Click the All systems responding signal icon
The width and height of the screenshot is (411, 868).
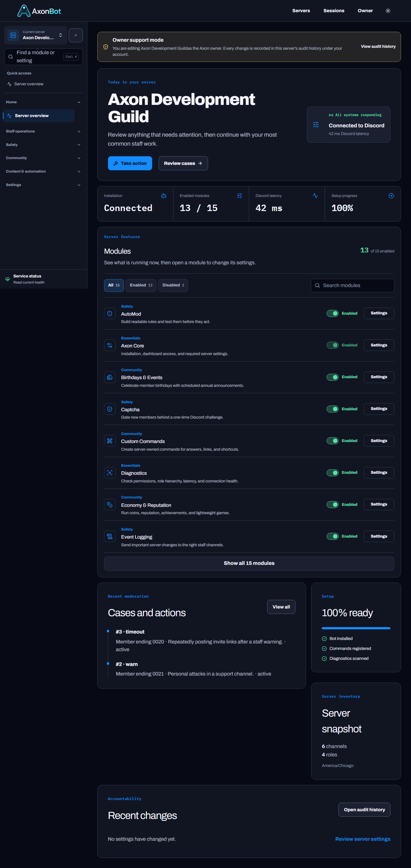click(x=331, y=115)
